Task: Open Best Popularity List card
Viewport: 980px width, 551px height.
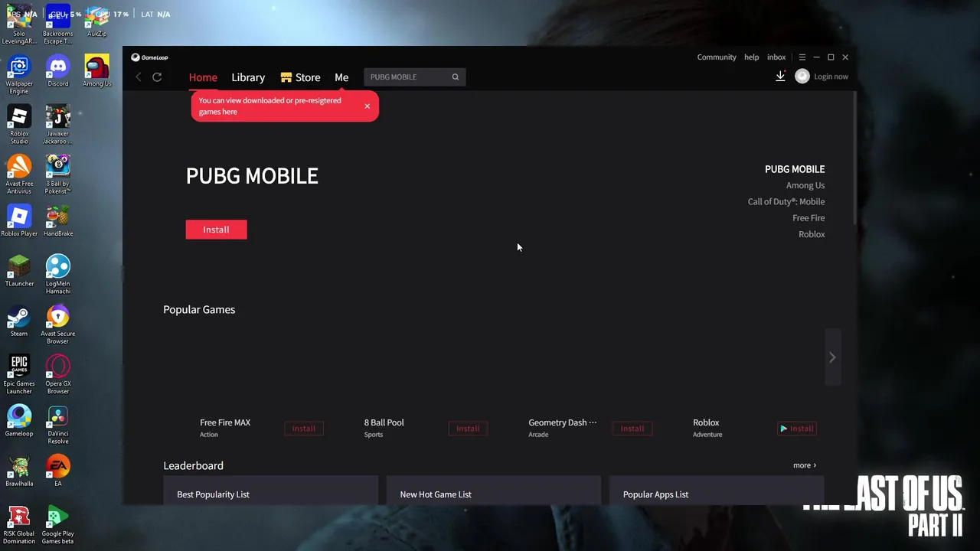Action: point(270,491)
